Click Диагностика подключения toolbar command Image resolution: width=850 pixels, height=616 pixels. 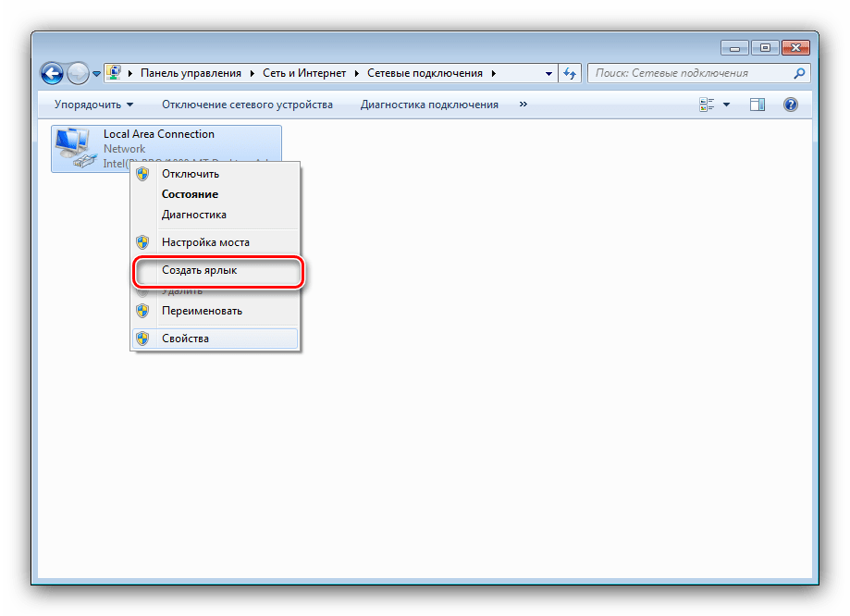(x=429, y=105)
